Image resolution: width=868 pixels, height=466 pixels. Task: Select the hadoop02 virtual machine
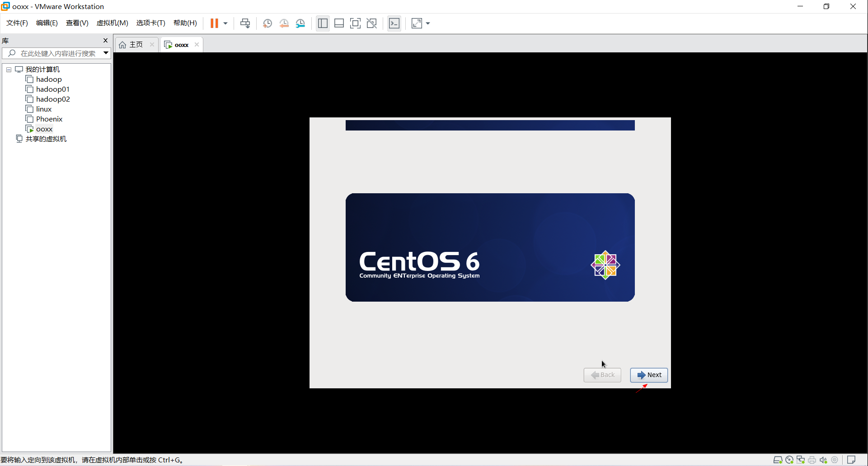click(x=53, y=99)
